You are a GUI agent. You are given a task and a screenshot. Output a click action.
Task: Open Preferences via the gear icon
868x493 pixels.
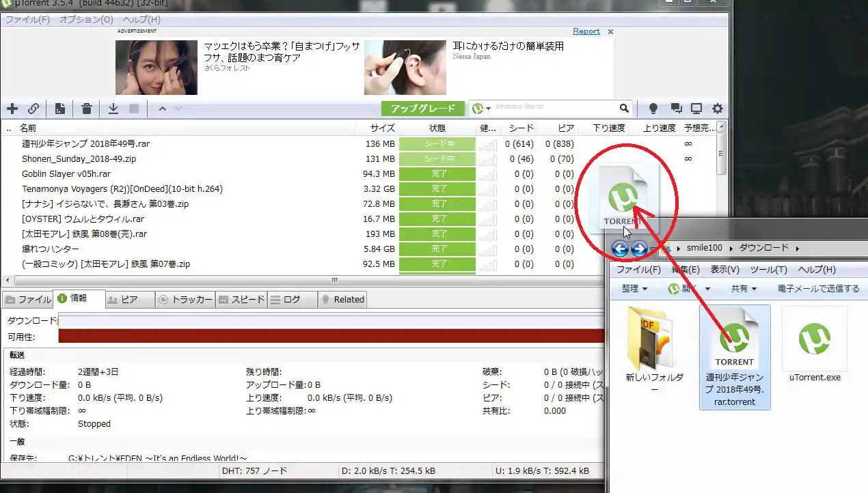click(718, 109)
